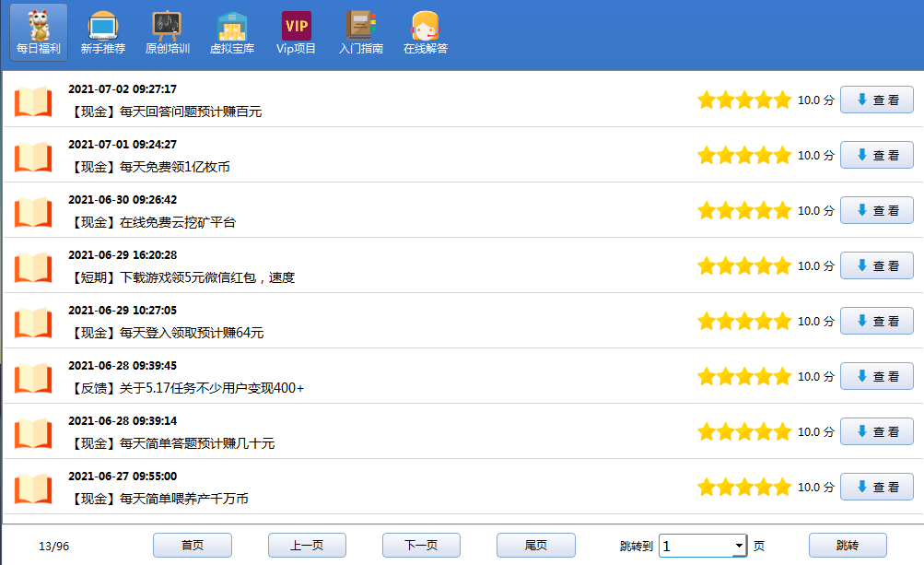
Task: Click 查看 for 每天免费领1亿枚币
Action: point(877,155)
